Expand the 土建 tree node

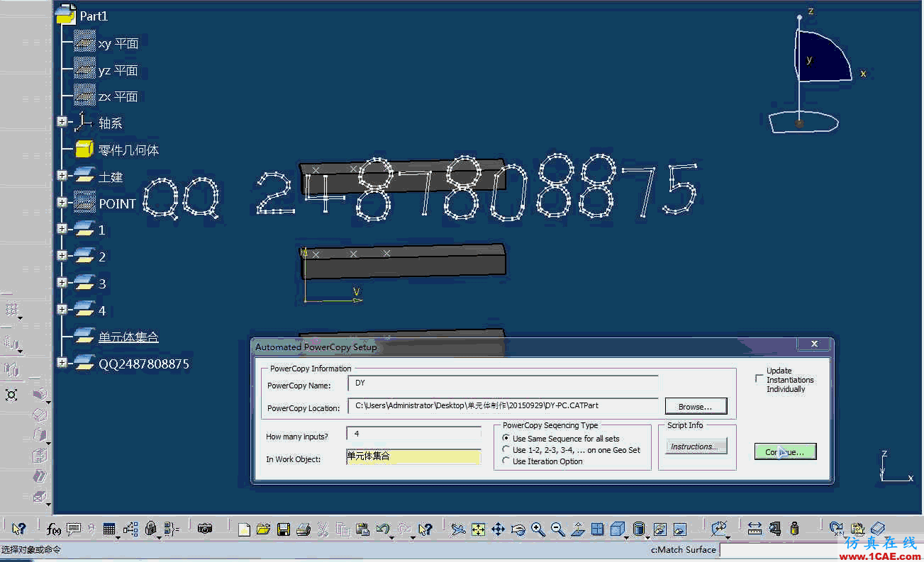tap(62, 175)
